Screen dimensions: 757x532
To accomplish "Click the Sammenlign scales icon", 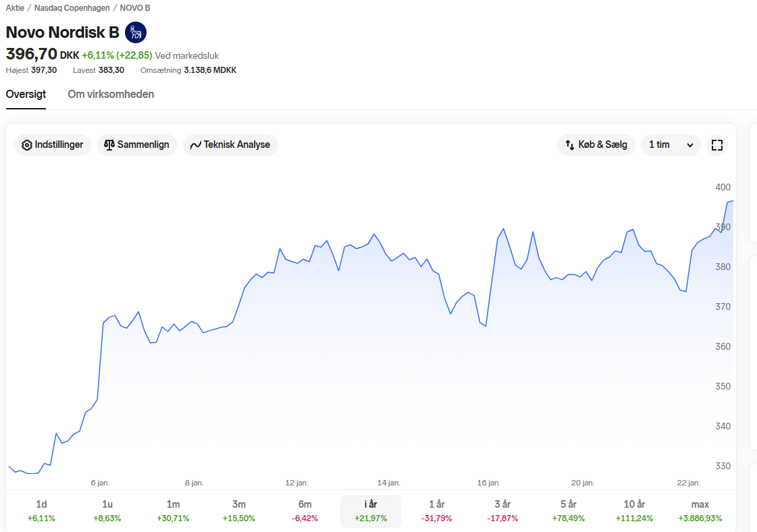I will (x=109, y=145).
